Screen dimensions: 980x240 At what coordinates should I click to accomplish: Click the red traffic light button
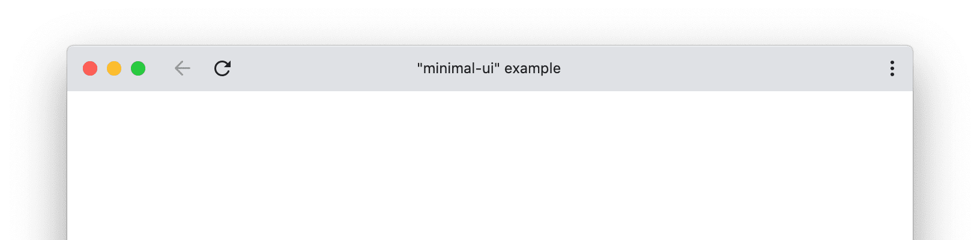(90, 68)
